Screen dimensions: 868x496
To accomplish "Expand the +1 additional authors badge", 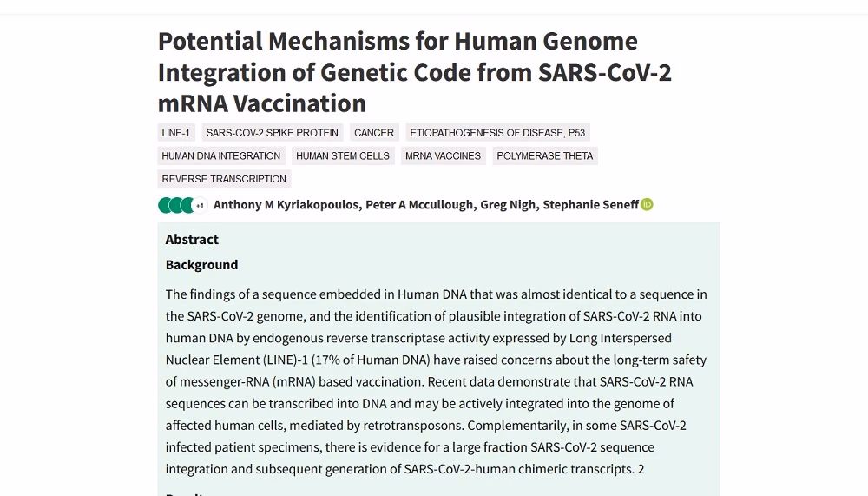I will tap(200, 206).
